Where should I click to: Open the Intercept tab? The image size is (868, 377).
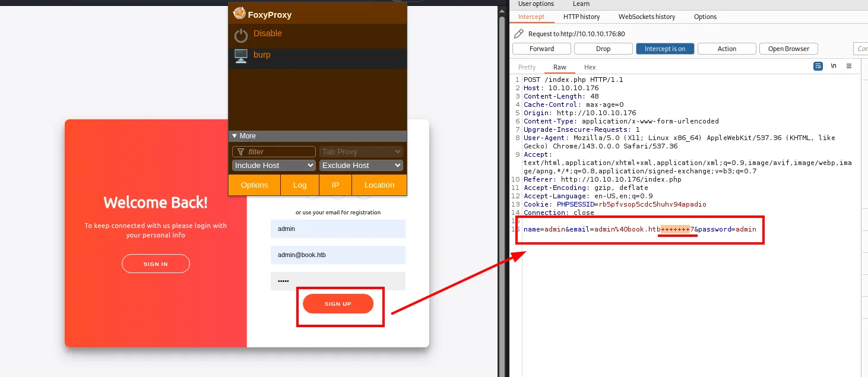tap(531, 17)
